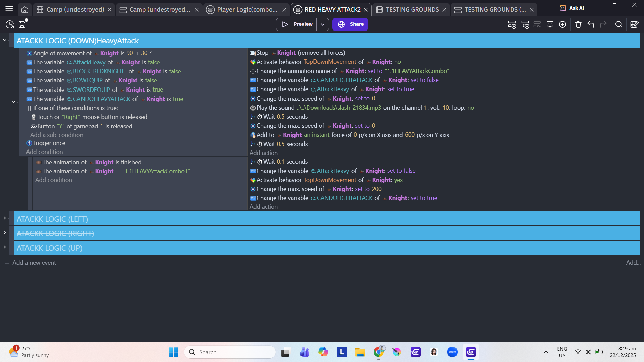Delete the selected events with trash icon

(578, 24)
